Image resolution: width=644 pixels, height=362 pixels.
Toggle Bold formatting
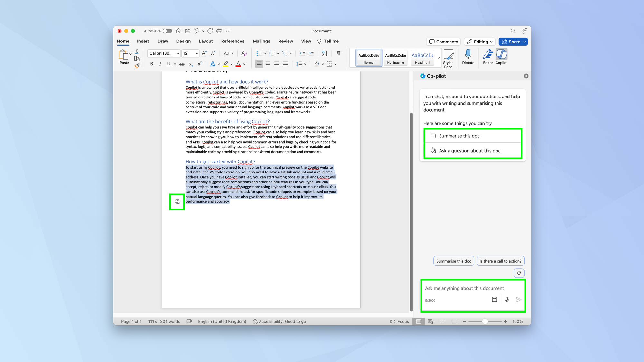click(151, 64)
